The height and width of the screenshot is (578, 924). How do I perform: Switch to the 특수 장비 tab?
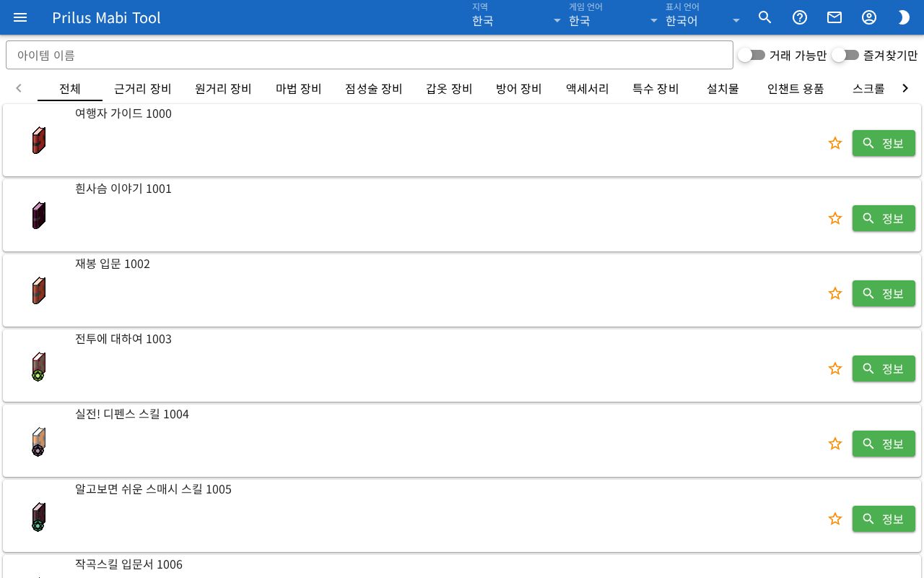(x=655, y=89)
